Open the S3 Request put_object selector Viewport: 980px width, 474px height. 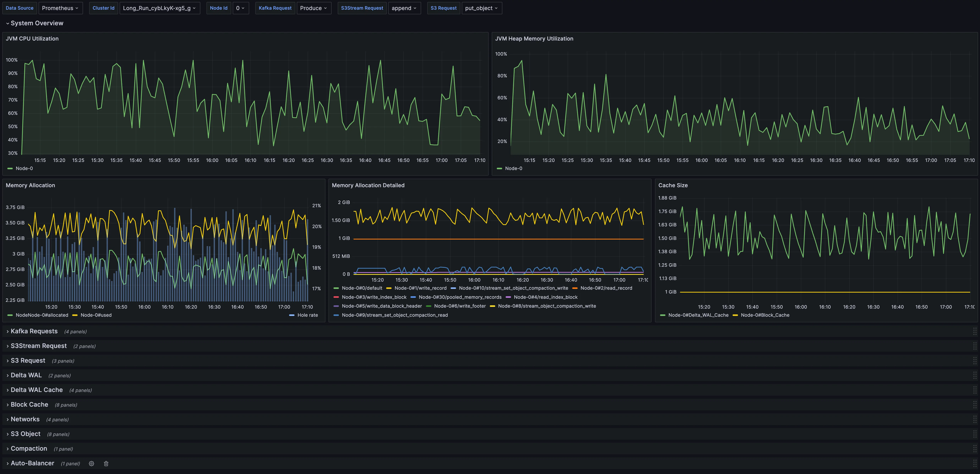tap(481, 8)
